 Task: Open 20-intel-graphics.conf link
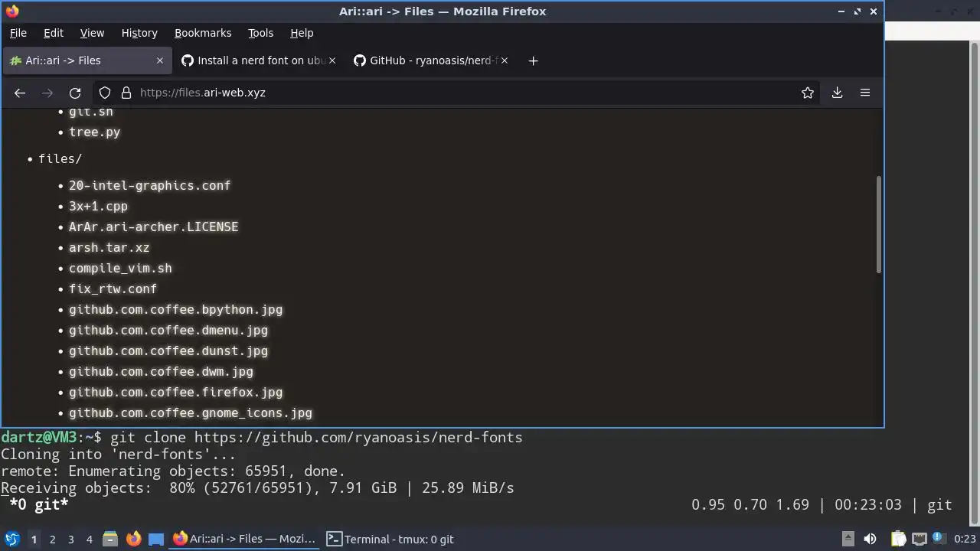149,186
